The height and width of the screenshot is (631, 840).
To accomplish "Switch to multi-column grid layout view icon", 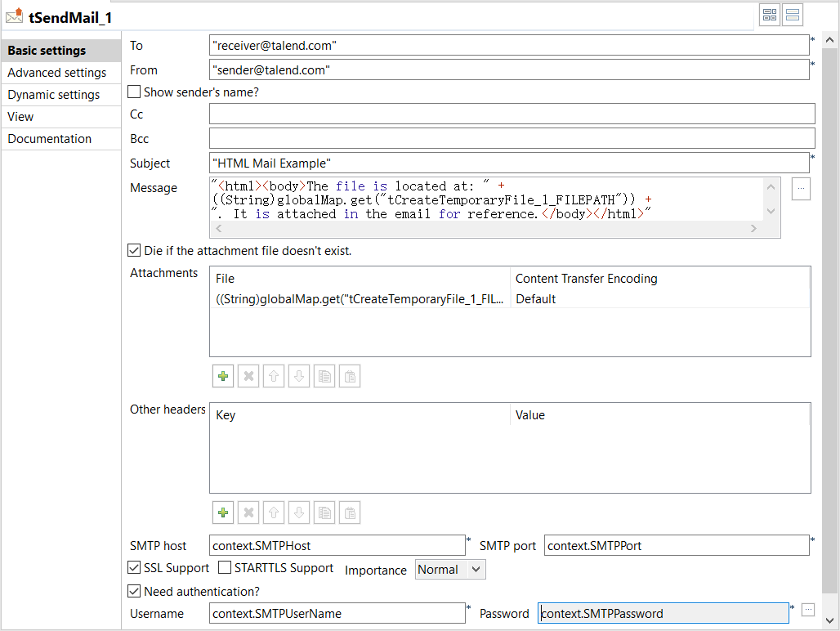I will point(769,15).
